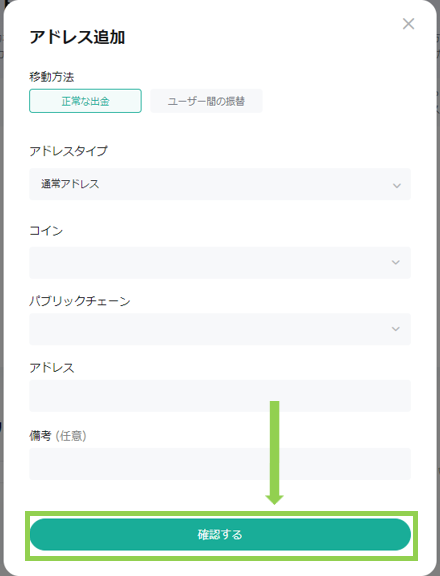
Task: Click the chevron arrow in コイン field
Action: 396,262
